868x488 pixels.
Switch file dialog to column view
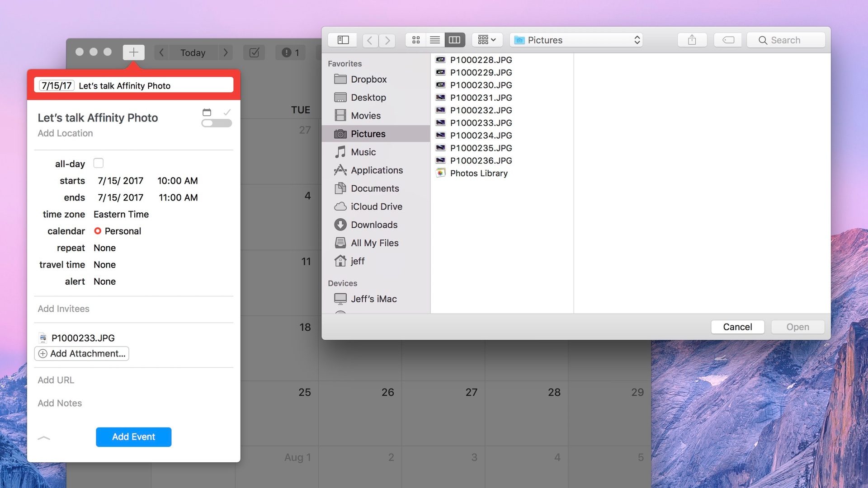[455, 40]
